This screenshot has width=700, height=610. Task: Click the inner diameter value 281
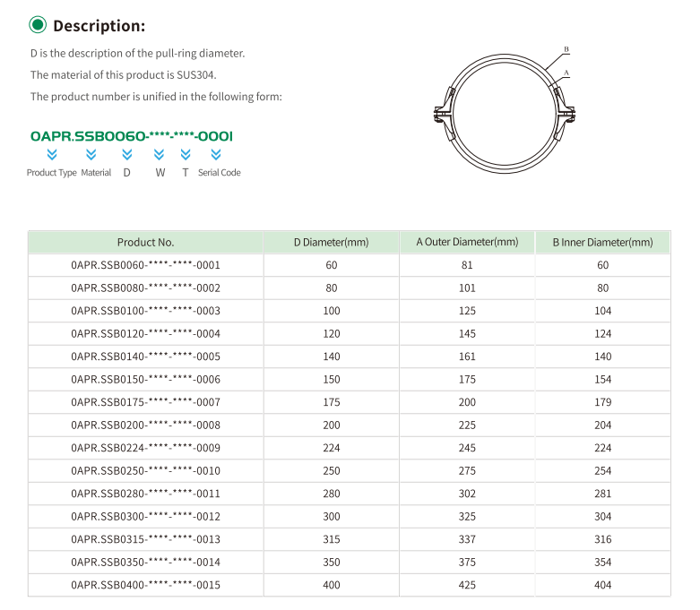pos(602,494)
